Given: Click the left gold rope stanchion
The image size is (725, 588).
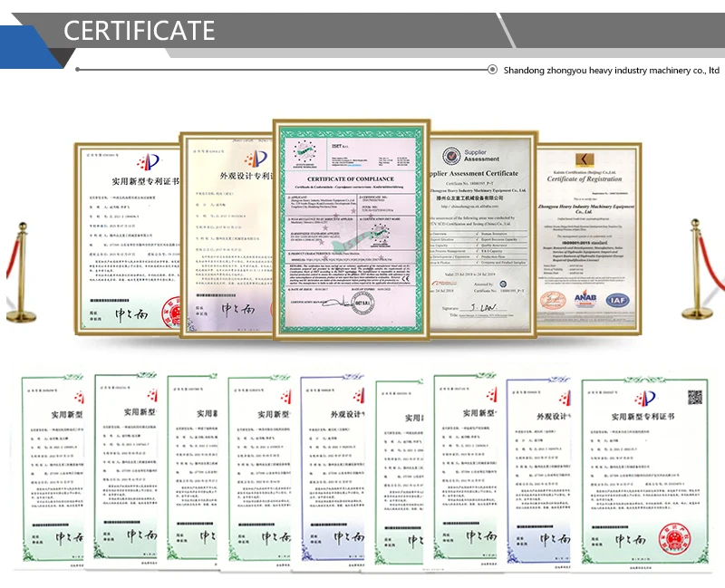Looking at the screenshot, I should [x=21, y=273].
